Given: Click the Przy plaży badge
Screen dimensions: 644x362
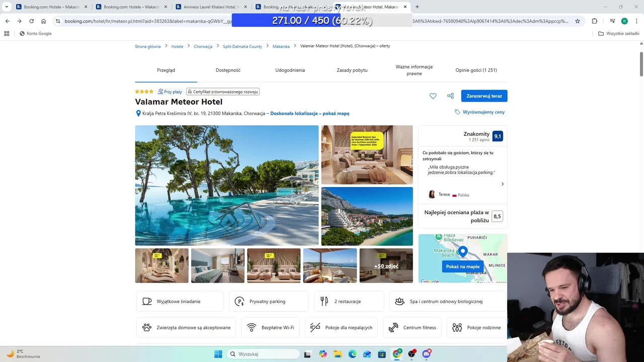Looking at the screenshot, I should (x=170, y=92).
